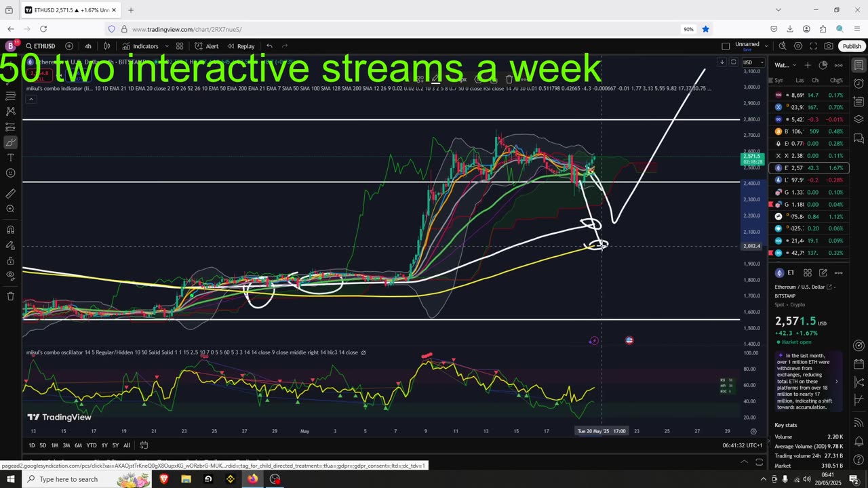The width and height of the screenshot is (868, 488).
Task: Collapse the indicator legend chevron
Action: (31, 99)
